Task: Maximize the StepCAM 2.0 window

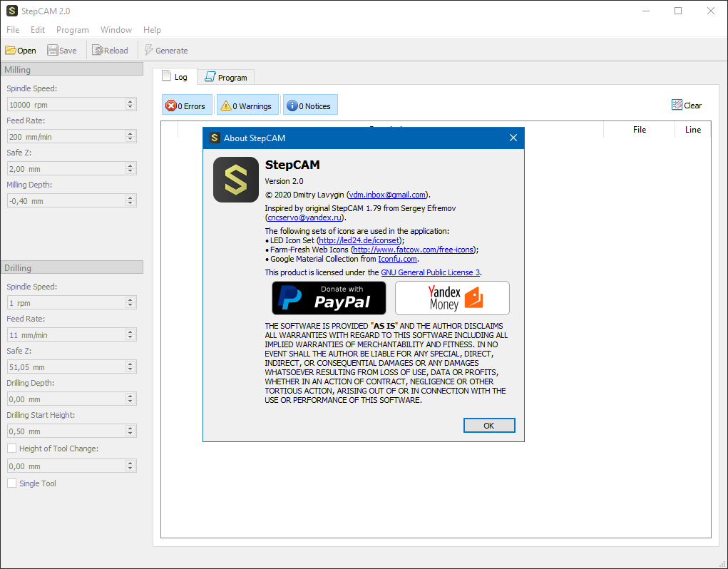Action: point(678,11)
